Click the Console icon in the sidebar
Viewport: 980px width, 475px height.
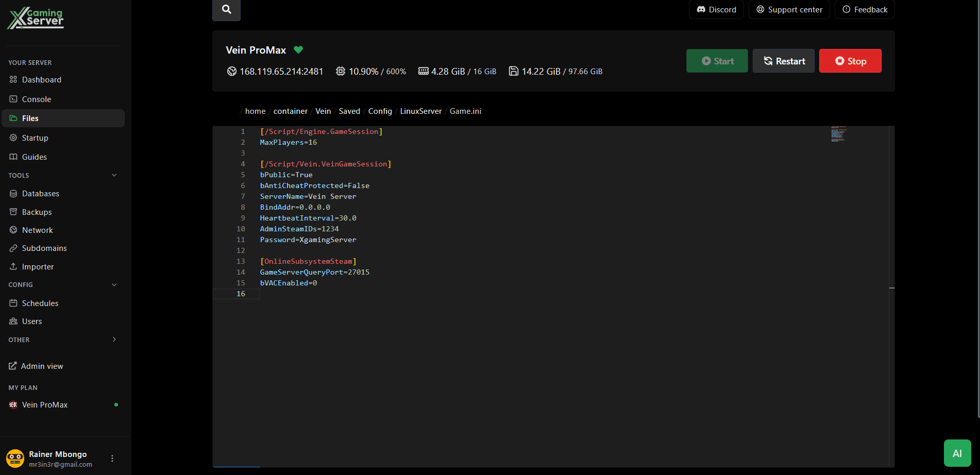[13, 99]
